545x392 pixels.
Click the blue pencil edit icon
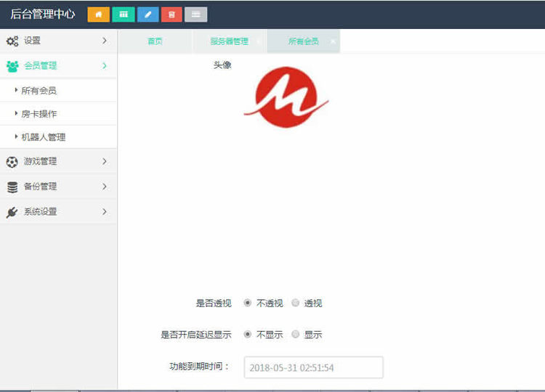(148, 15)
